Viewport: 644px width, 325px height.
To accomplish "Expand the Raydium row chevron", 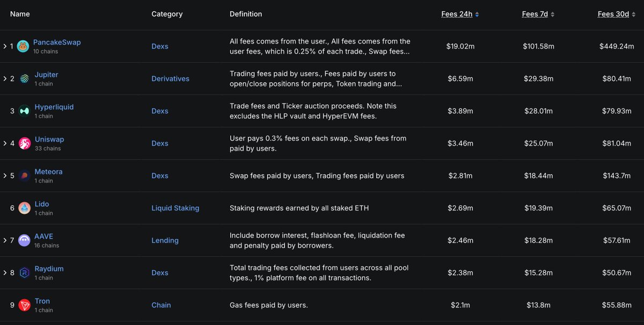I will click(5, 273).
